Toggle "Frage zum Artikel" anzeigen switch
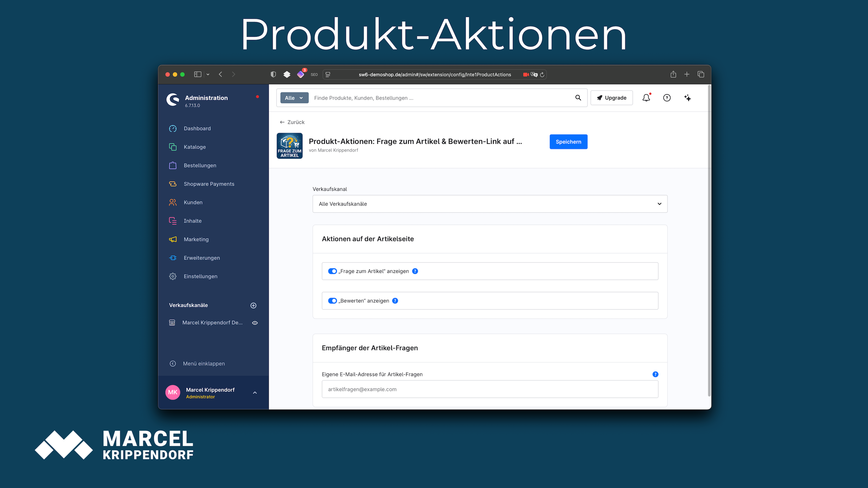The image size is (868, 488). 333,271
